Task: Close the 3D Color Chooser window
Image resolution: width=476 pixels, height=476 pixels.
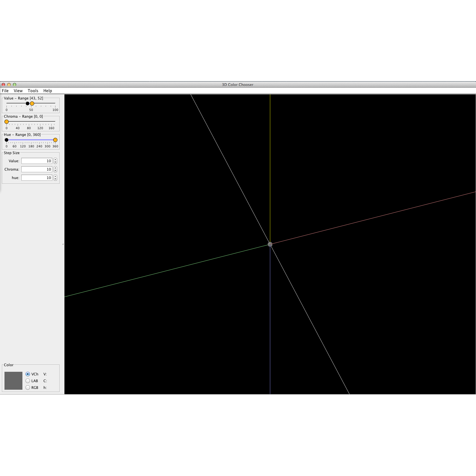Action: 3,85
